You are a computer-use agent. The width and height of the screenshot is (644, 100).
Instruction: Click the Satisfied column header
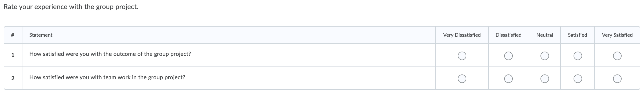(577, 35)
